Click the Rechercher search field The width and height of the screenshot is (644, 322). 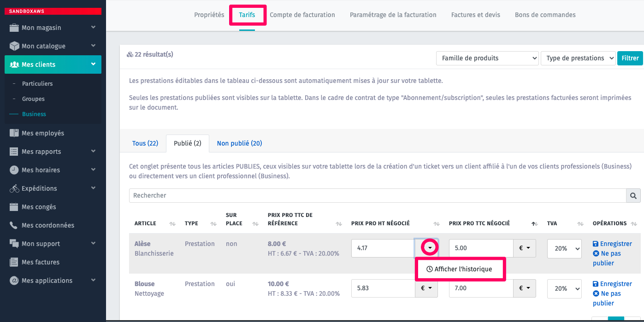pos(378,195)
